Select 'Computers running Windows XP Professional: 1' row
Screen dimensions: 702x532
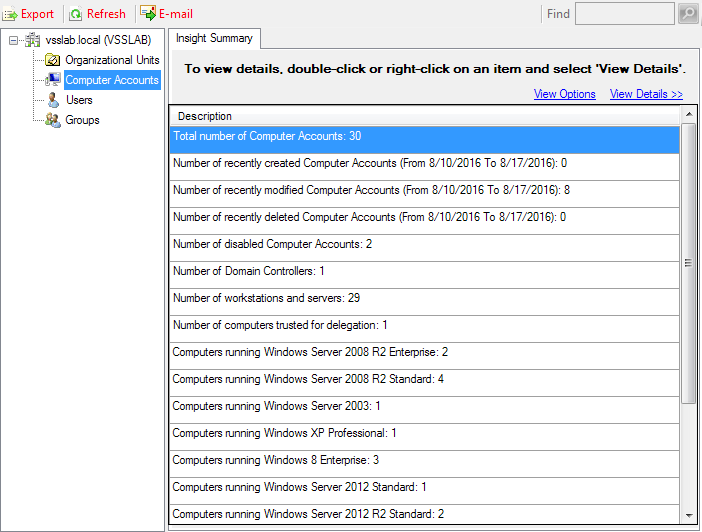point(424,437)
